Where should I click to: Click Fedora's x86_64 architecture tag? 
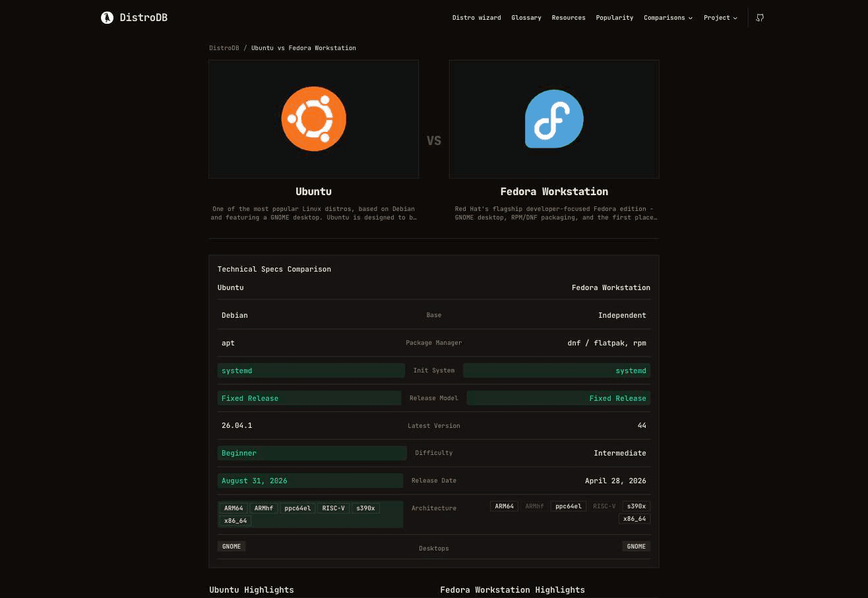635,519
